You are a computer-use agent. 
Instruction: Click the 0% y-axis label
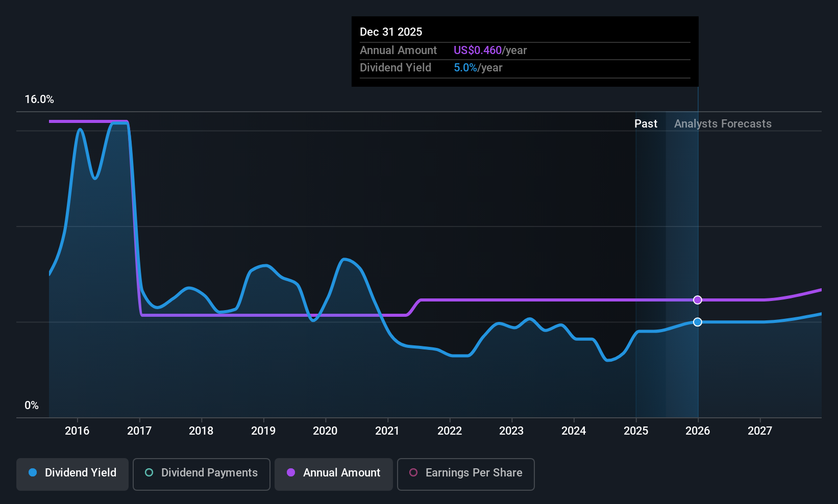point(32,406)
